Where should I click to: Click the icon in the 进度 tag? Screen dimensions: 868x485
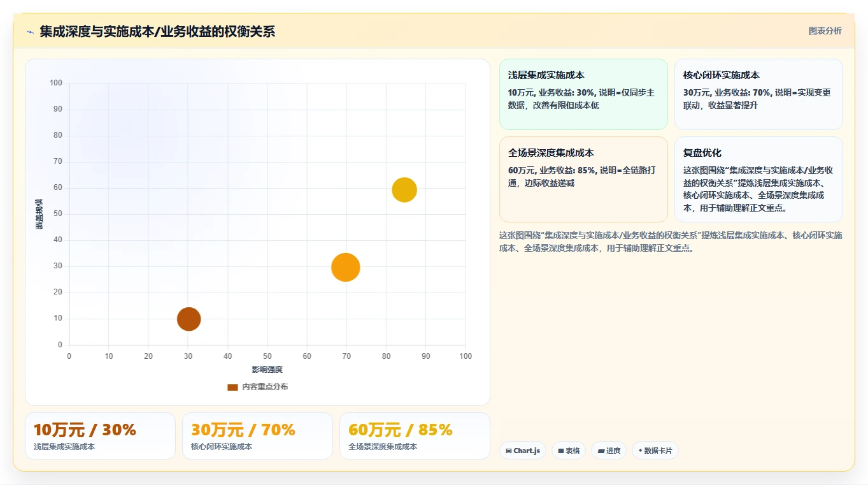click(x=601, y=451)
